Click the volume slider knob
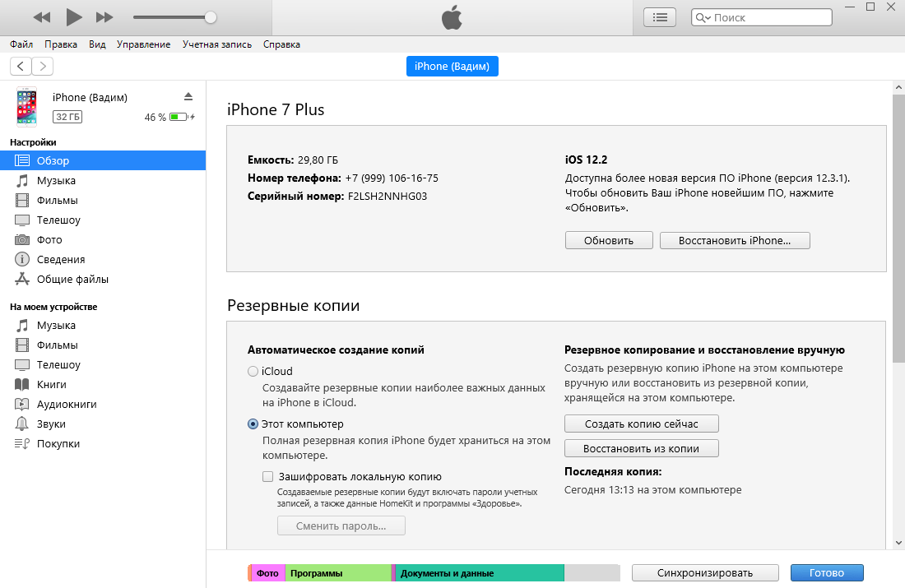The height and width of the screenshot is (588, 905). tap(211, 16)
